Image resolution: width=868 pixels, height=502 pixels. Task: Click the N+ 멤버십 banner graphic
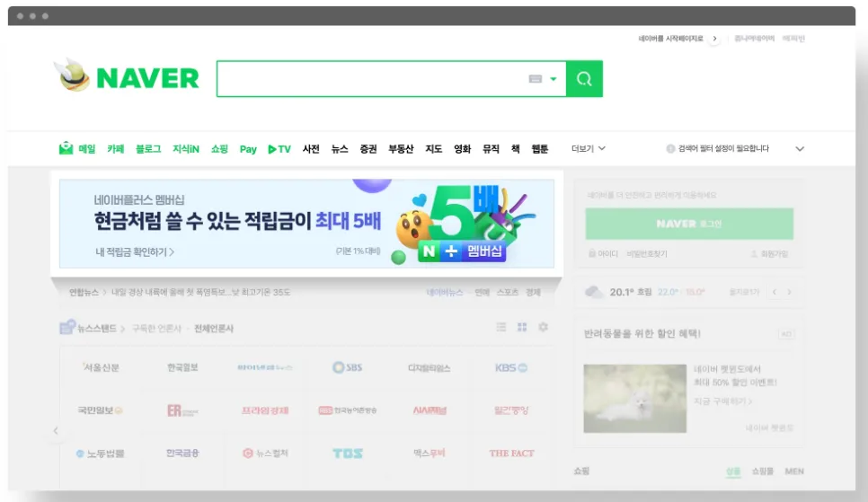tap(462, 251)
